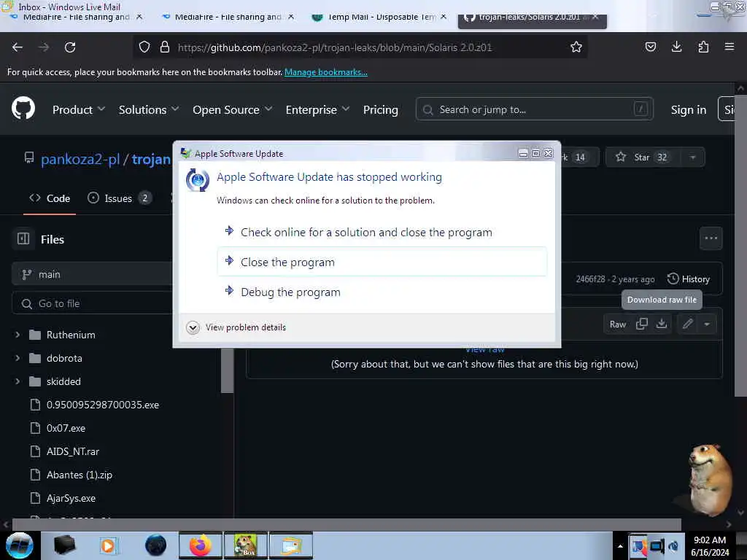Click the file tree vertical scrollbar
This screenshot has height=560, width=747.
coord(228,370)
